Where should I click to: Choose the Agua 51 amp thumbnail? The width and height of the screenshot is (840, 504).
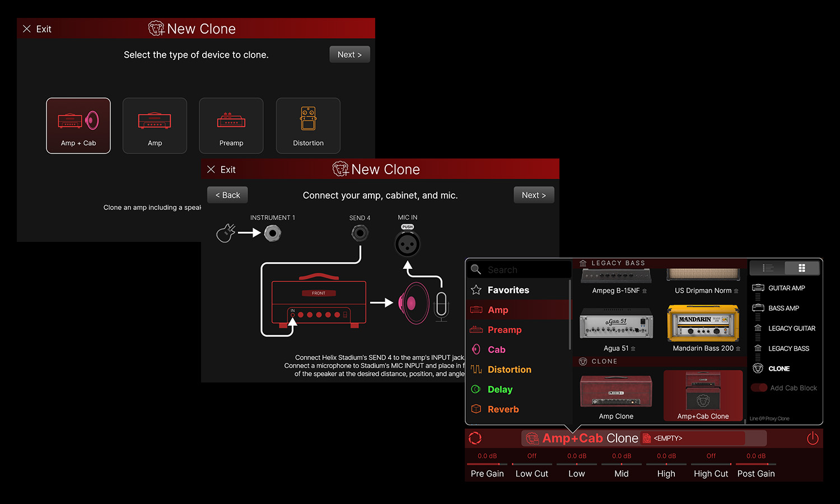(616, 323)
